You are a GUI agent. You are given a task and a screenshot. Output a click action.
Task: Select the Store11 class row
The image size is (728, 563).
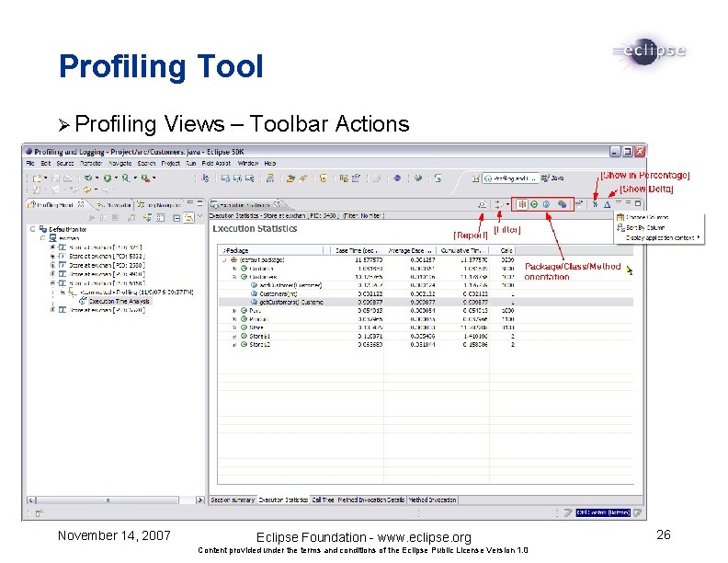point(426,337)
